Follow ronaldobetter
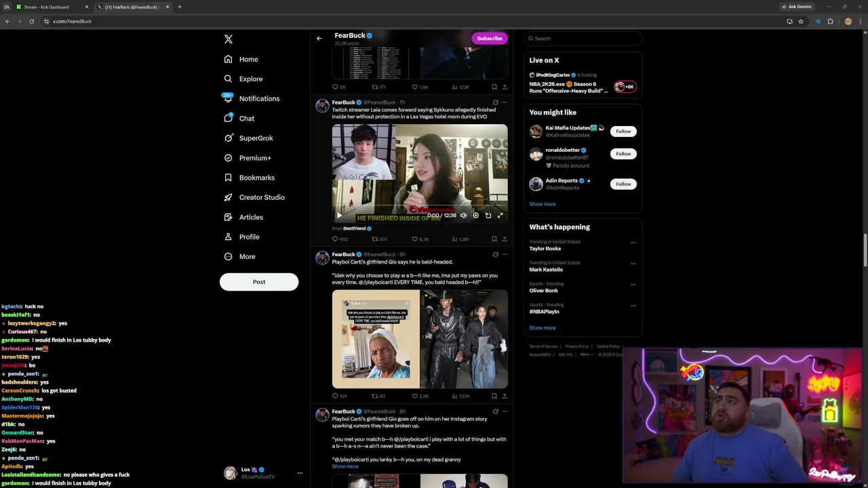Viewport: 868px width, 488px height. pyautogui.click(x=623, y=154)
